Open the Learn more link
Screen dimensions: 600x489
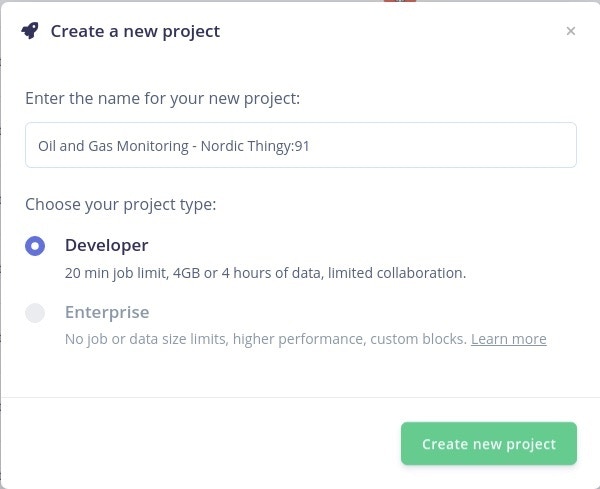[508, 339]
